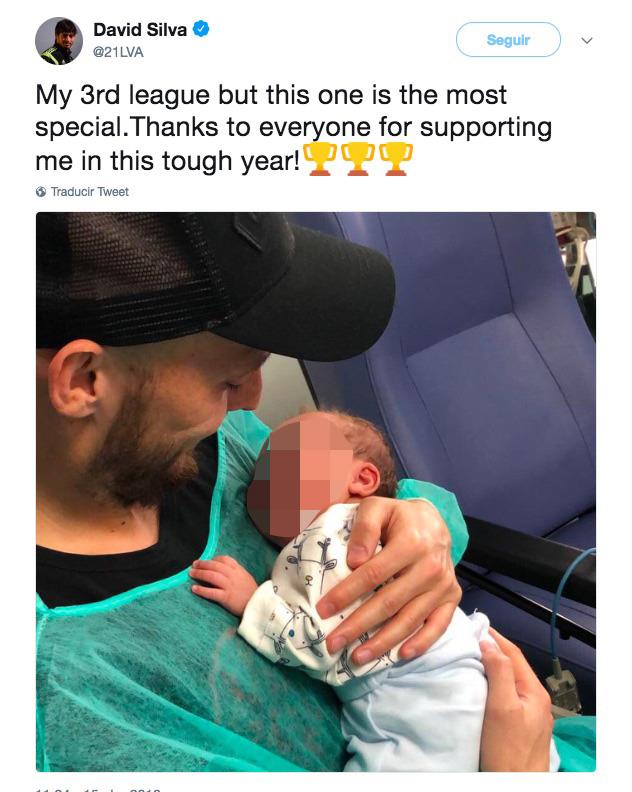This screenshot has width=632, height=792.
Task: Translate the tweet via Traducir Tweet
Action: 89,192
